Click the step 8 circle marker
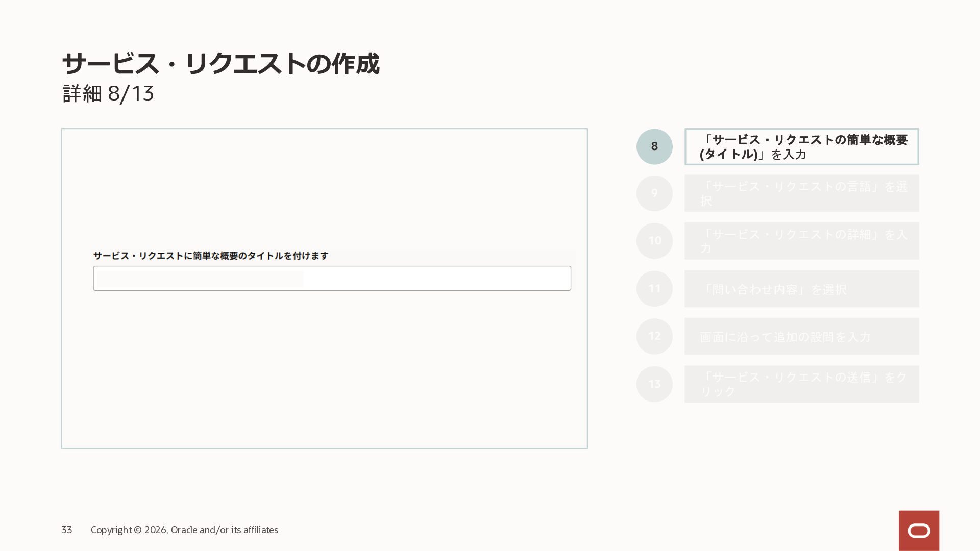Screen dimensions: 980x551 pyautogui.click(x=654, y=146)
